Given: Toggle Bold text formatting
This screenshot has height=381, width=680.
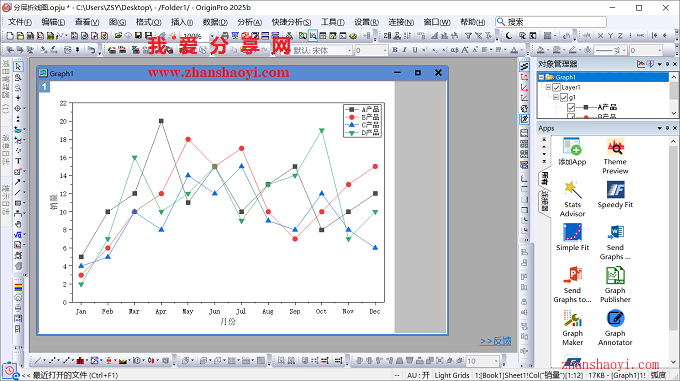Looking at the screenshot, I should [395, 50].
